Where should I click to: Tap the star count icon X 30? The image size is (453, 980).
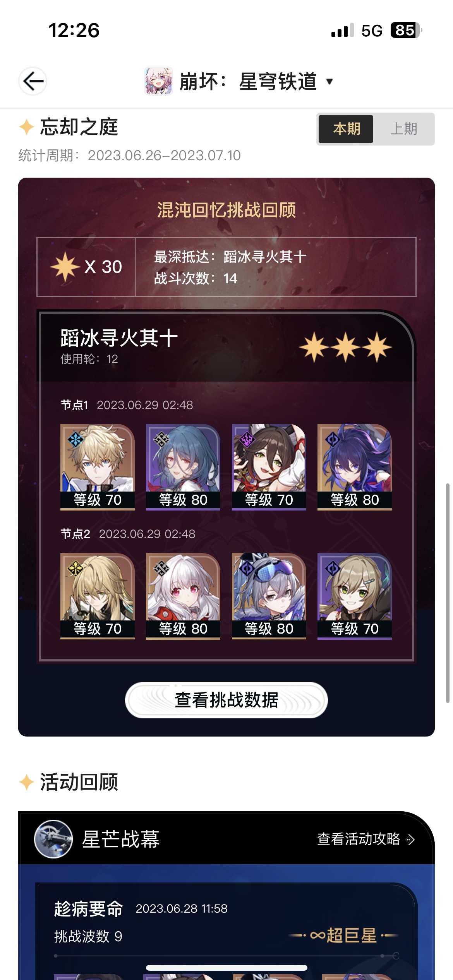coord(86,267)
